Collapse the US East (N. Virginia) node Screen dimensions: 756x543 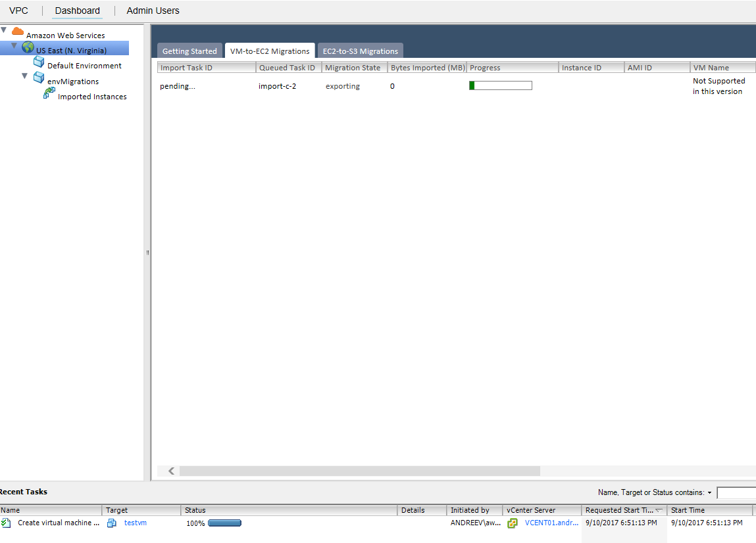14,46
